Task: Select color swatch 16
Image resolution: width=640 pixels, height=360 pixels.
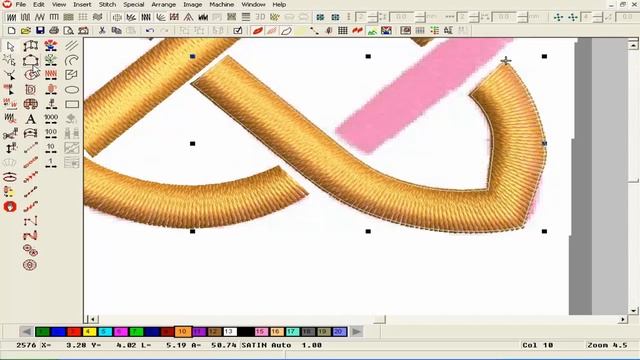Action: 276,332
